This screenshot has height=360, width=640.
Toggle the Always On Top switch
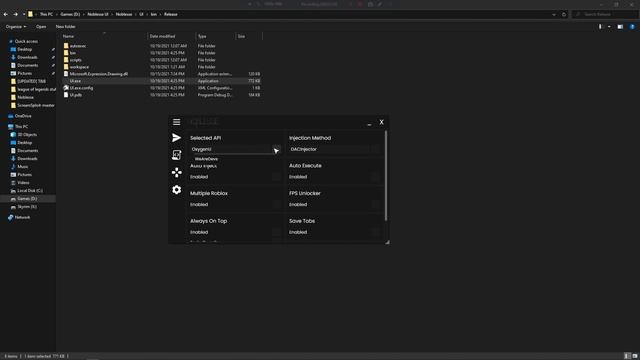(276, 232)
